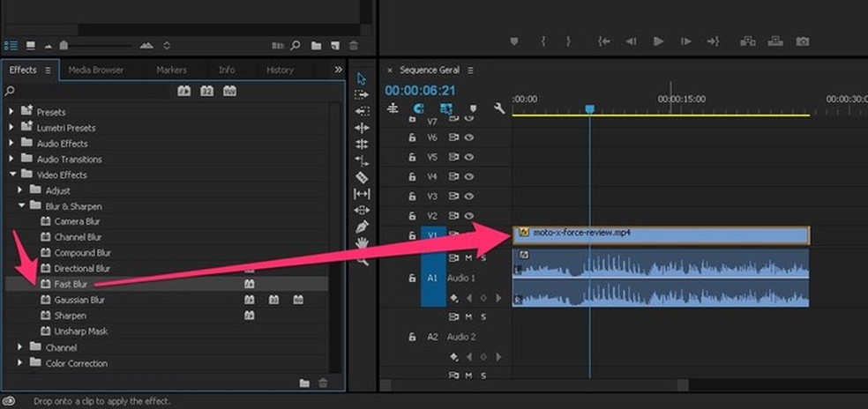Viewport: 868px width, 409px height.
Task: Hide the V3 track output eye
Action: (469, 197)
